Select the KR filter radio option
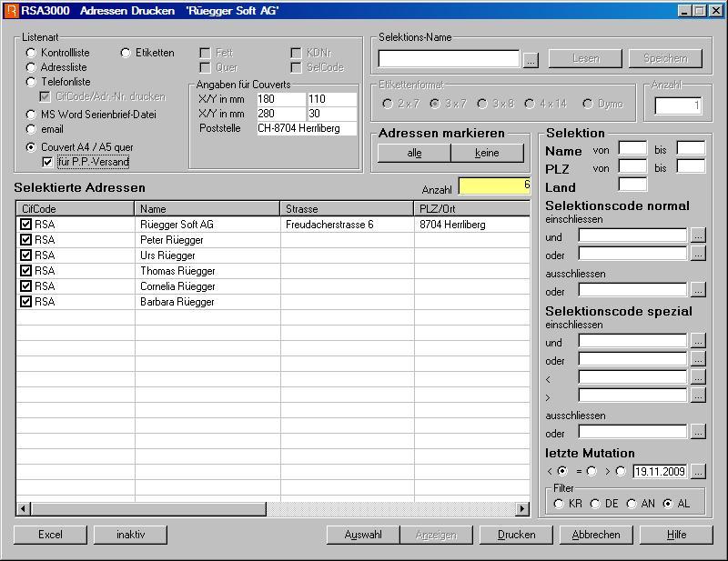Screen dimensions: 728x561 556,503
